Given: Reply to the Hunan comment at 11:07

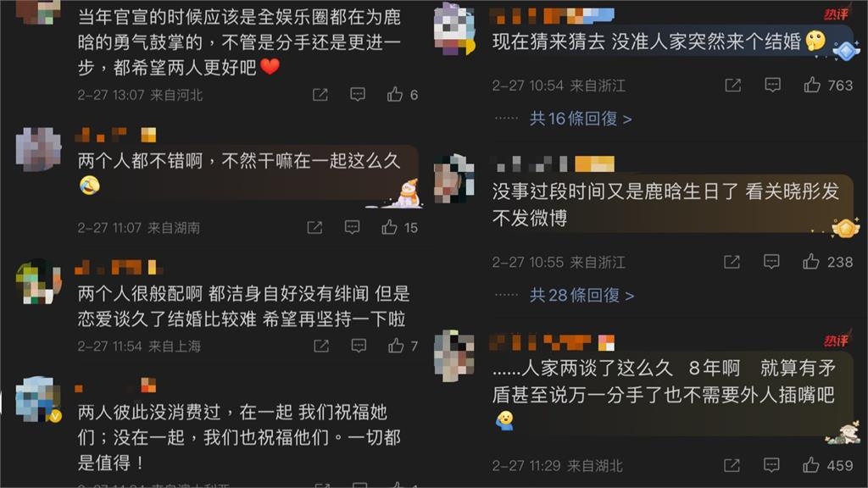Looking at the screenshot, I should pyautogui.click(x=352, y=227).
